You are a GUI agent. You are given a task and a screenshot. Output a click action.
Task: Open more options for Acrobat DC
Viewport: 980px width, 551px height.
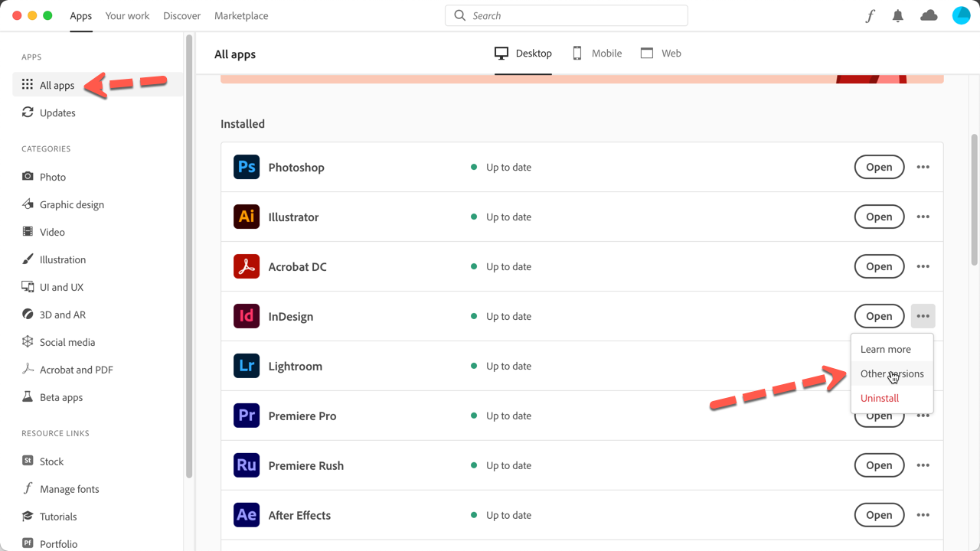coord(923,266)
